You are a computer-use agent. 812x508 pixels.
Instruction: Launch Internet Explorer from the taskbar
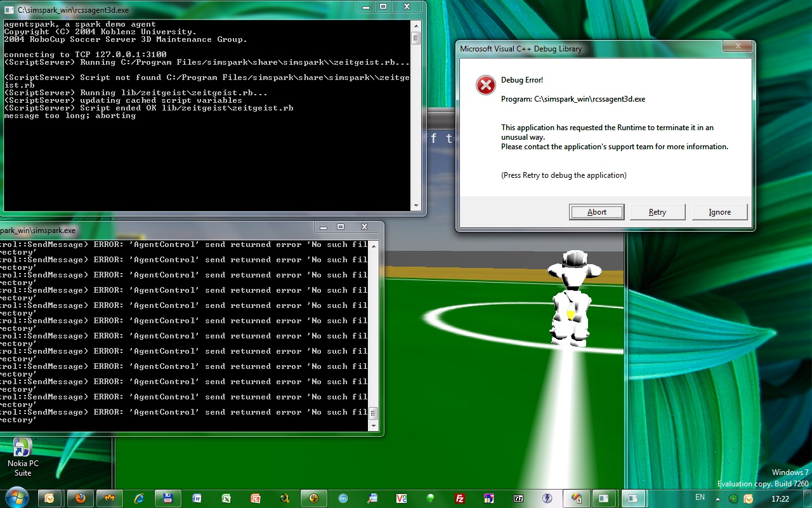tap(139, 498)
